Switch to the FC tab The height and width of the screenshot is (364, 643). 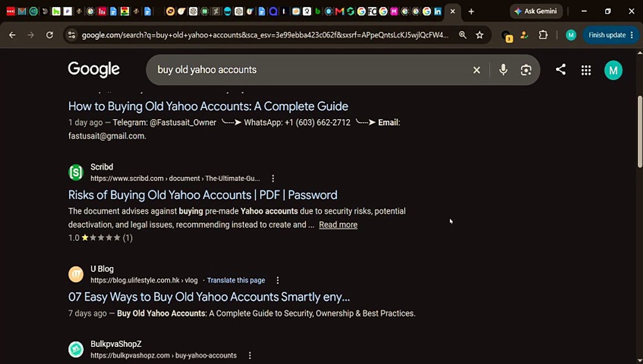pos(372,11)
